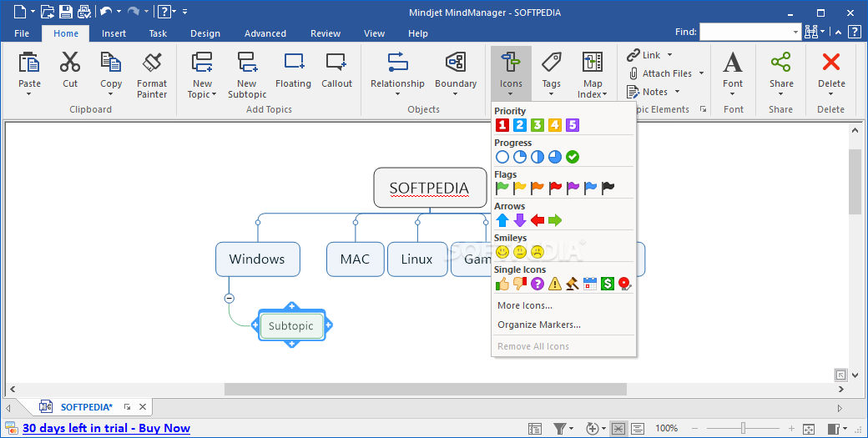
Task: Add the yellow warning triangle icon
Action: click(555, 284)
